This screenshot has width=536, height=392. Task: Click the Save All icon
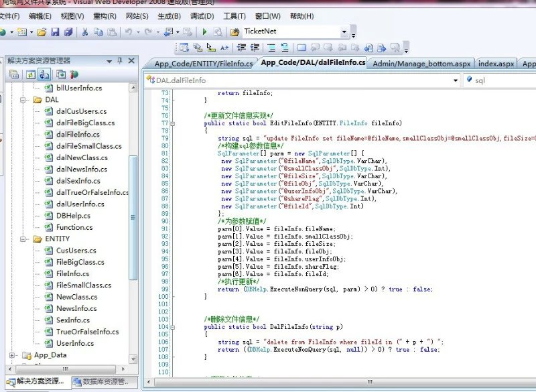(68, 32)
